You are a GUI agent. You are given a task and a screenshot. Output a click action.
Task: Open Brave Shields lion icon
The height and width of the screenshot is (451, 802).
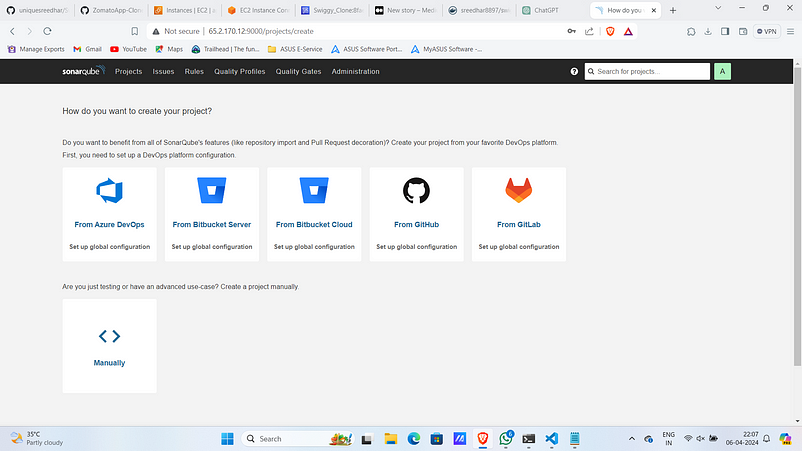(610, 31)
